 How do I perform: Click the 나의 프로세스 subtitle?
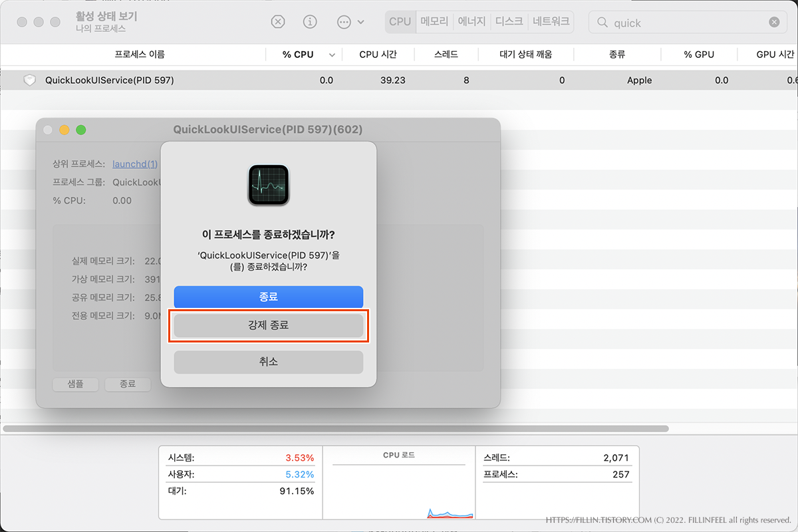click(100, 29)
